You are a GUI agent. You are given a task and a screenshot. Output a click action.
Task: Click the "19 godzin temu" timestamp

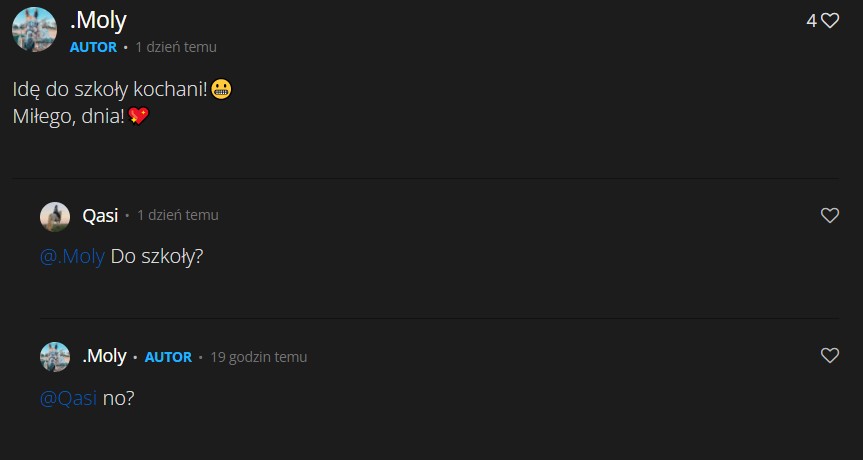pyautogui.click(x=258, y=357)
